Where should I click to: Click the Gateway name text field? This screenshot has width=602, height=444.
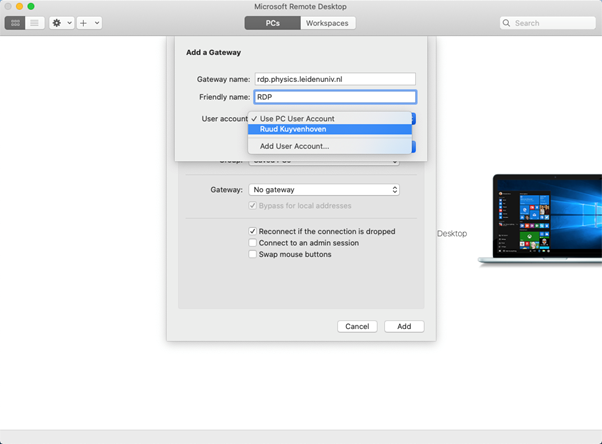tap(333, 79)
